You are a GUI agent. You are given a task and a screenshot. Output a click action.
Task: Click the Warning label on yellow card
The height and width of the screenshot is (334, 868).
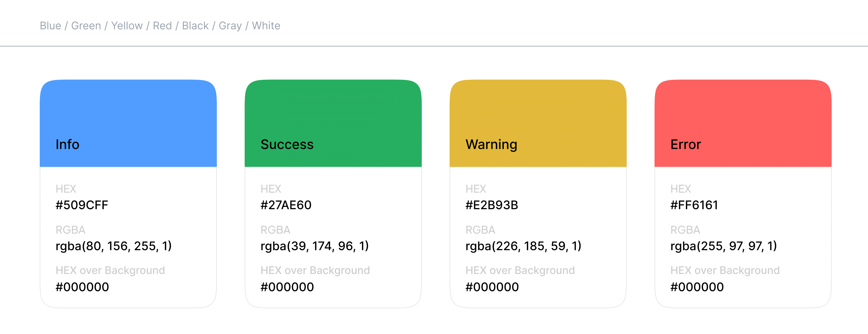(x=491, y=144)
